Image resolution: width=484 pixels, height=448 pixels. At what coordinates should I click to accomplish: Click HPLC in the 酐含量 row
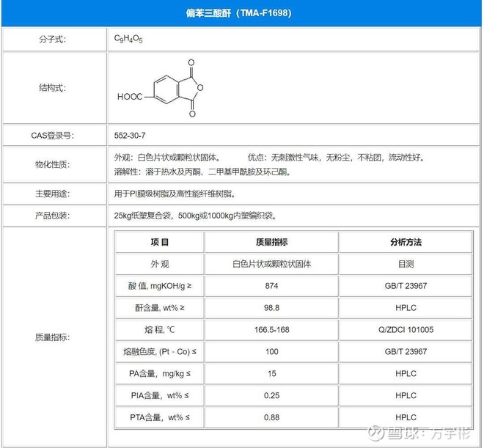coord(406,308)
